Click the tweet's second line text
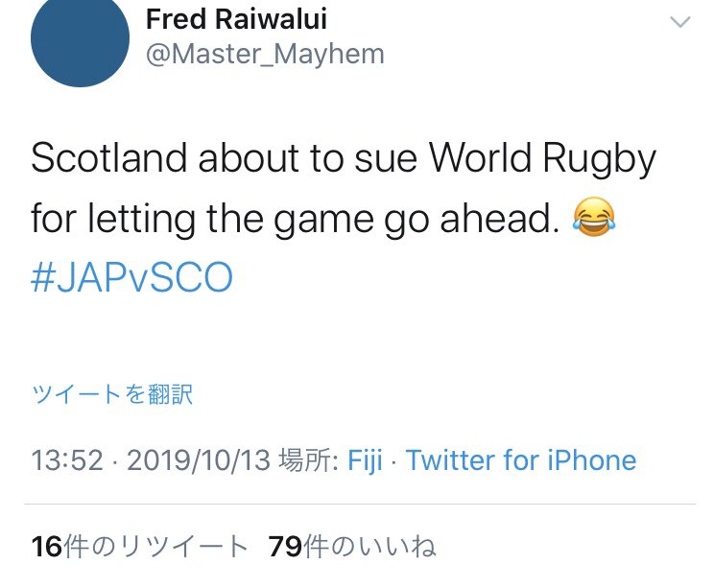The image size is (714, 588). click(x=323, y=219)
